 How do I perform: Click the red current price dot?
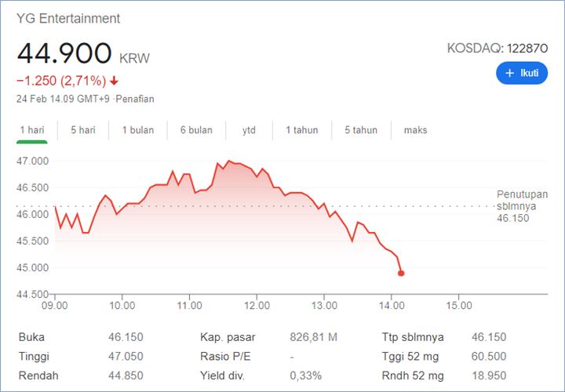(x=401, y=274)
